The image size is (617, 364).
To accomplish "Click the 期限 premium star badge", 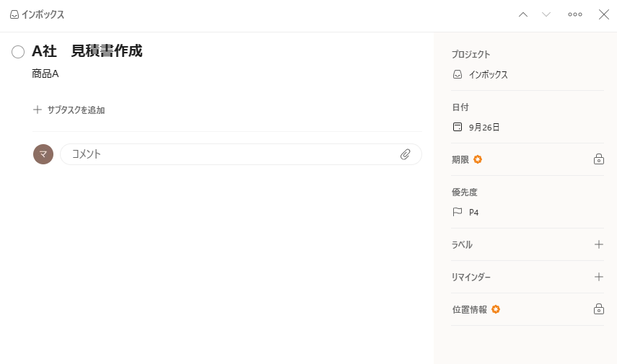I will pyautogui.click(x=478, y=159).
